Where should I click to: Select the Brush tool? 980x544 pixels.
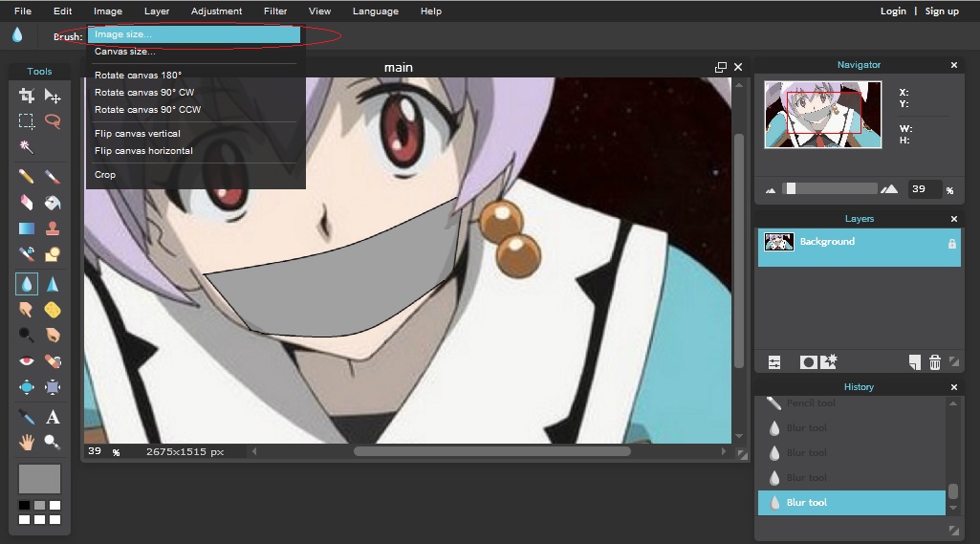(x=53, y=176)
